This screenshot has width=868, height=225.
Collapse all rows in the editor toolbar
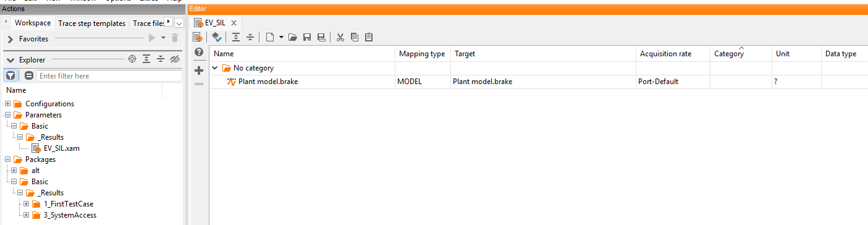point(250,37)
